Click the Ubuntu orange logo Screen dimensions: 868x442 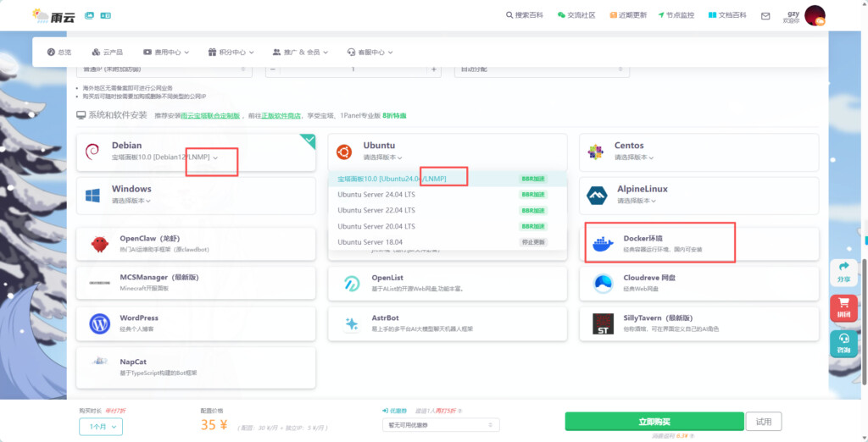point(344,151)
